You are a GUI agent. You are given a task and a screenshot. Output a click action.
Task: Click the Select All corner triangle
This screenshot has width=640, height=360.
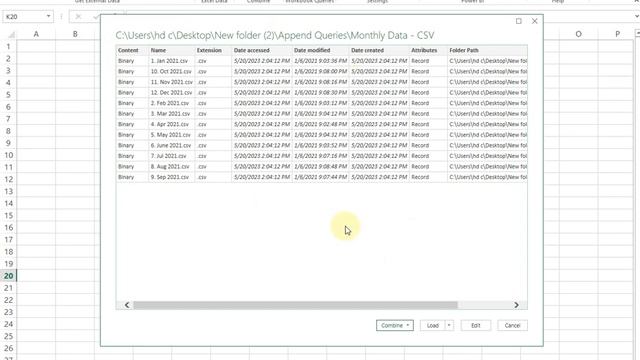coord(11,35)
